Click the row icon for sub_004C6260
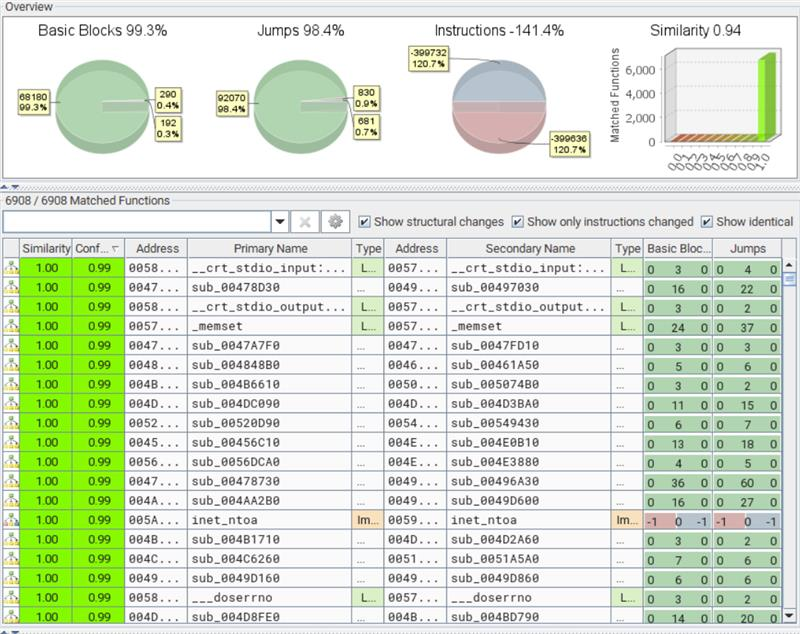Screen dimensions: 800x634 tap(10, 560)
